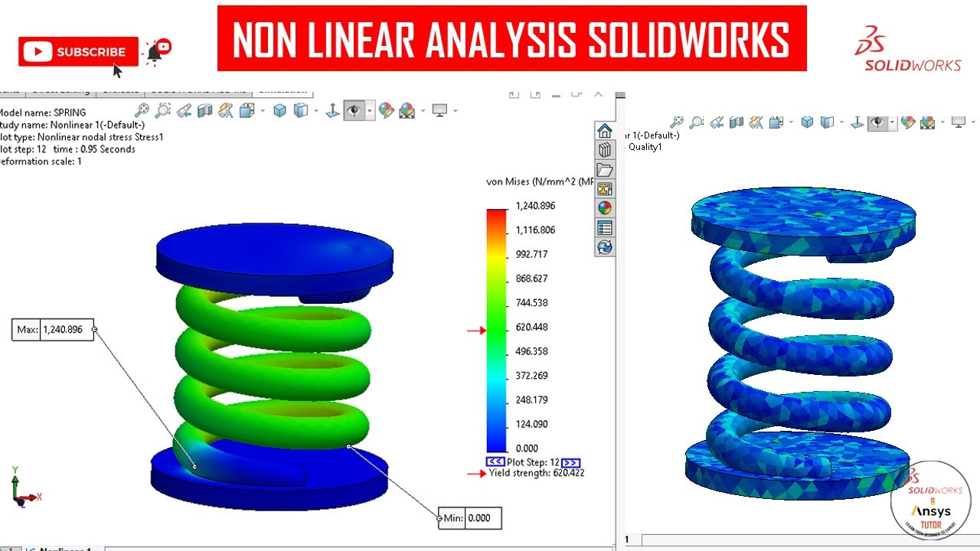Viewport: 980px width, 551px height.
Task: Click the legend value 372.269
Action: click(x=531, y=376)
